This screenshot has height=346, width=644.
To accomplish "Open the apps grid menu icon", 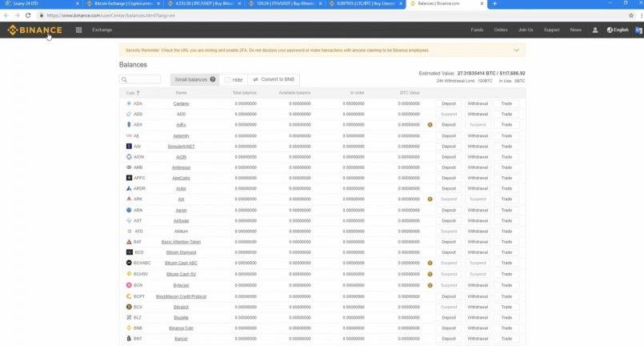I will pos(78,30).
